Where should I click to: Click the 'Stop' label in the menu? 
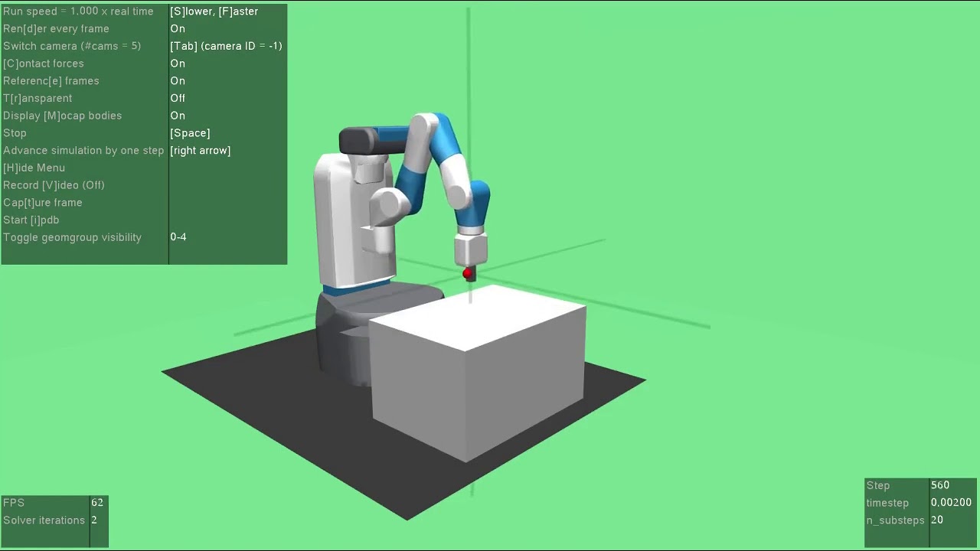coord(15,133)
